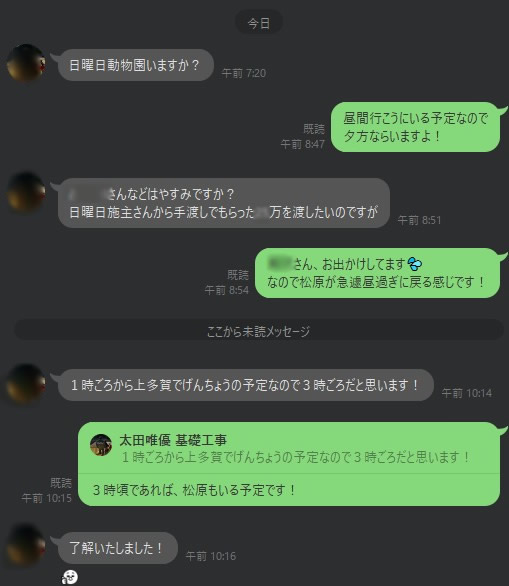The width and height of the screenshot is (509, 586).
Task: Open sender avatar beside 日曜日動物園いますか？ message
Action: tap(26, 63)
